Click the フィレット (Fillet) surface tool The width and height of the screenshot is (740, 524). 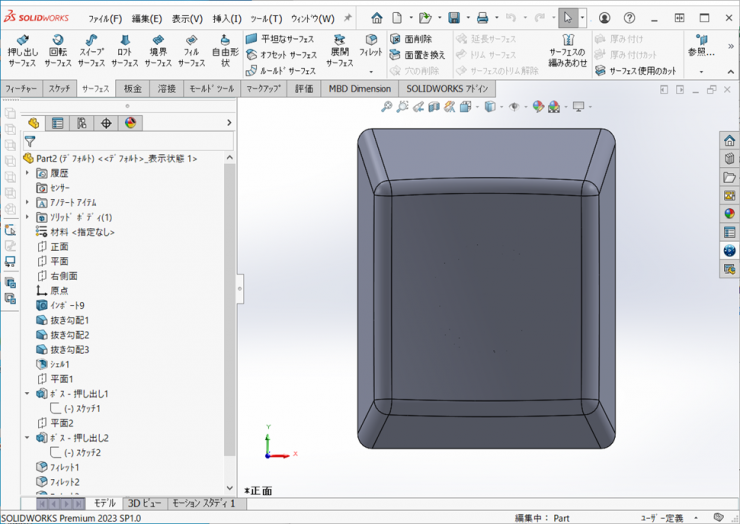click(371, 46)
